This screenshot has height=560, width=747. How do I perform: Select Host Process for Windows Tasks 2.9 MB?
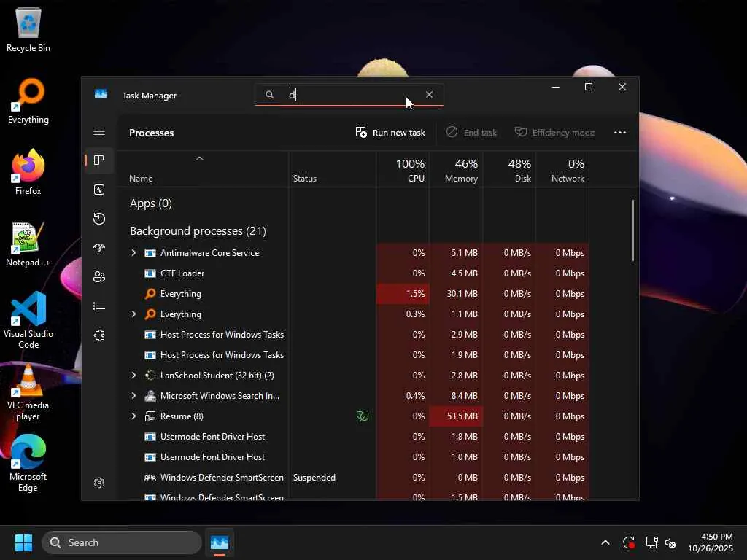[354, 335]
